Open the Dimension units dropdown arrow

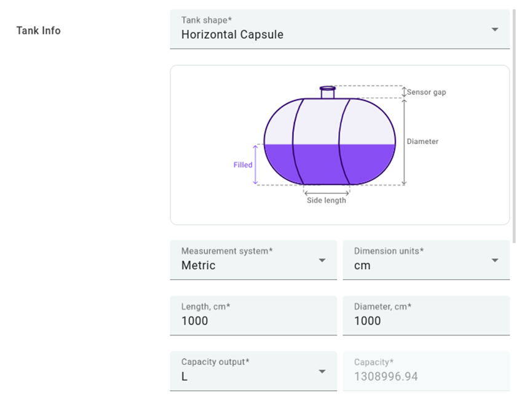(494, 260)
